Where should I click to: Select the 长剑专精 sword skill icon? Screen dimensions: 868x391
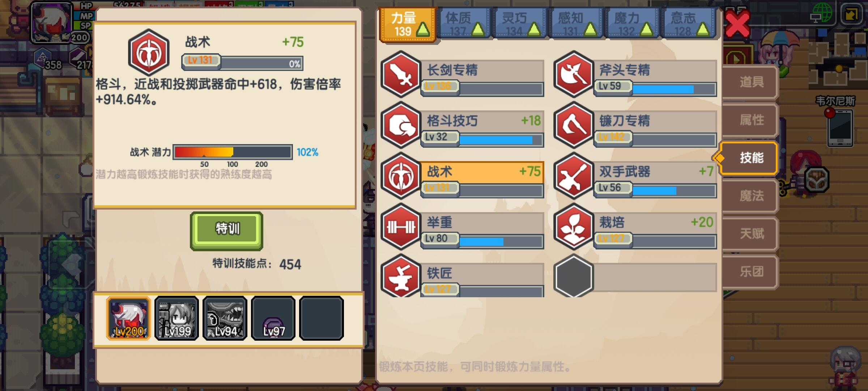pos(401,74)
